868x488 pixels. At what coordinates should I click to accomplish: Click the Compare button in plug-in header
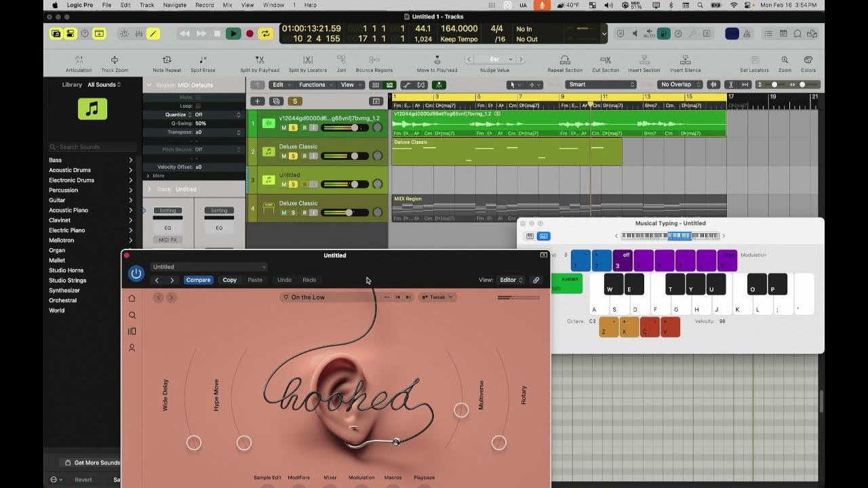coord(198,280)
